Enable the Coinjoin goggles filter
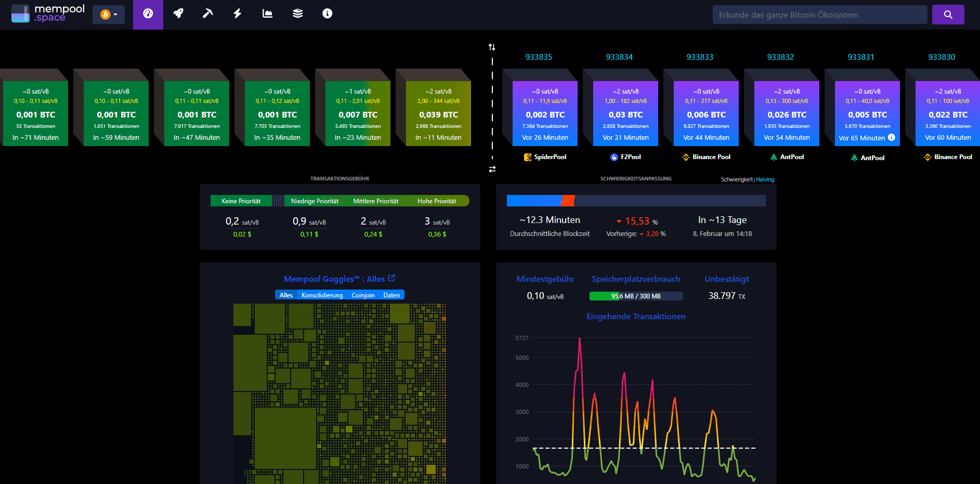Viewport: 980px width, 484px height. tap(363, 295)
